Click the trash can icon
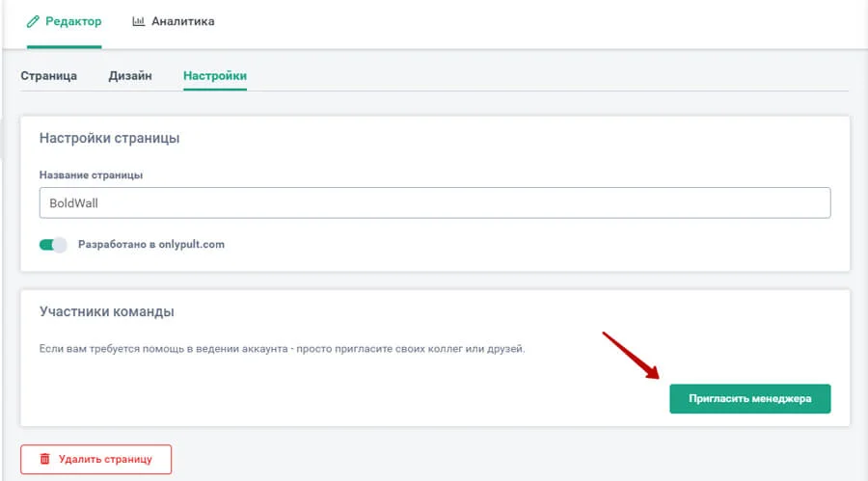 (44, 459)
